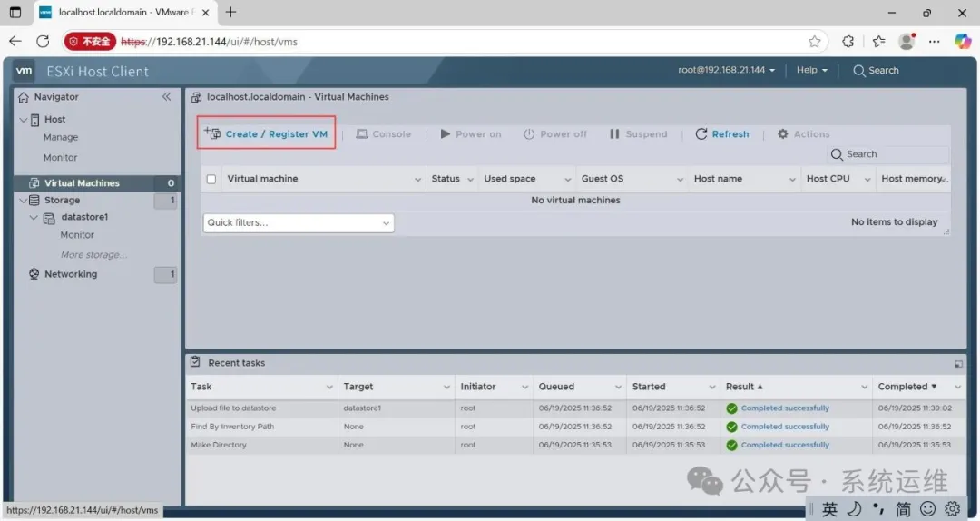Click the VM list Search field

tap(888, 154)
